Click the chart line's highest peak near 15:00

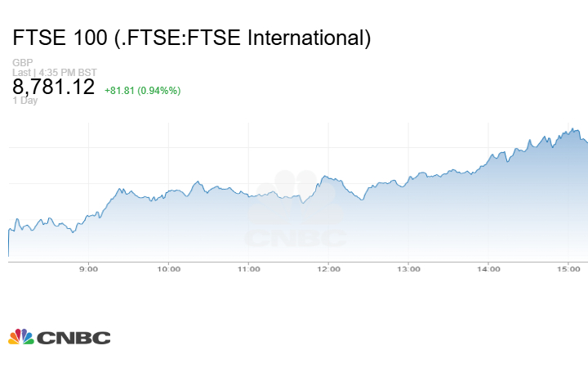(x=574, y=129)
